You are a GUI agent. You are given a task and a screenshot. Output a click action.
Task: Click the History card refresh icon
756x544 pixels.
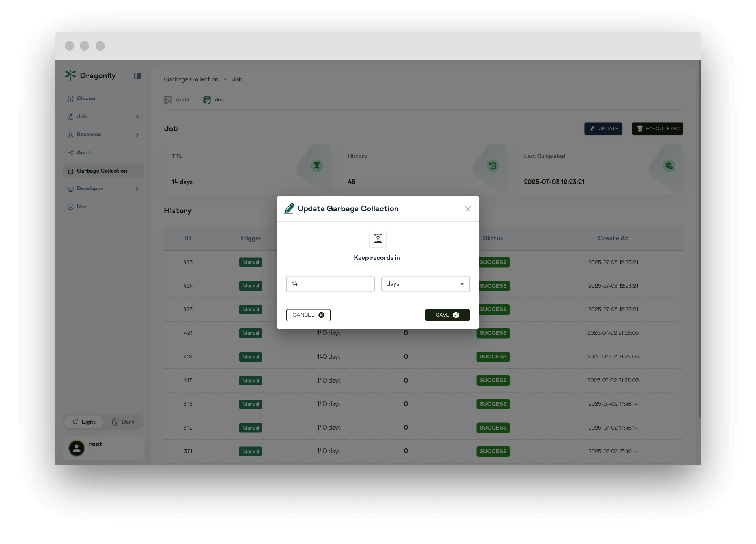(x=493, y=166)
